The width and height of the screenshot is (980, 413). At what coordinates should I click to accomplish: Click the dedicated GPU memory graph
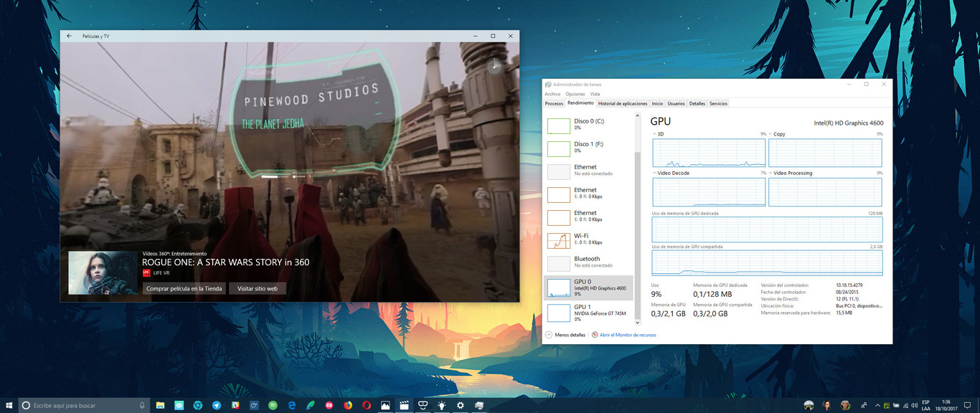tap(767, 229)
